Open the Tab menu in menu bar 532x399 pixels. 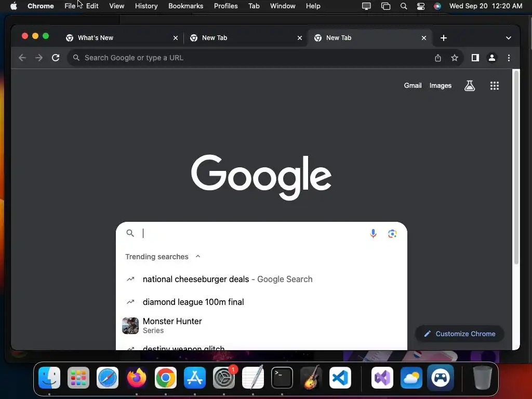[254, 6]
